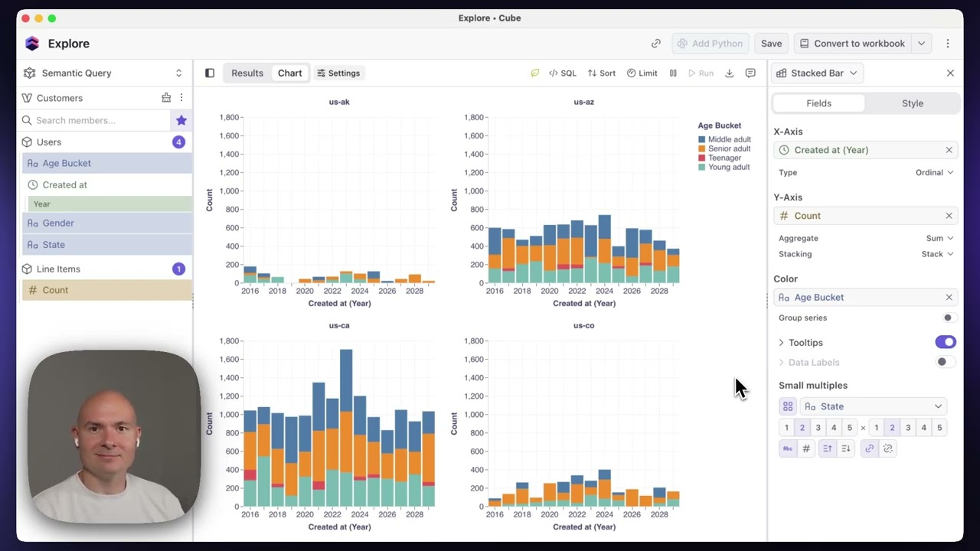Click Add Python button
980x551 pixels.
pyautogui.click(x=710, y=44)
